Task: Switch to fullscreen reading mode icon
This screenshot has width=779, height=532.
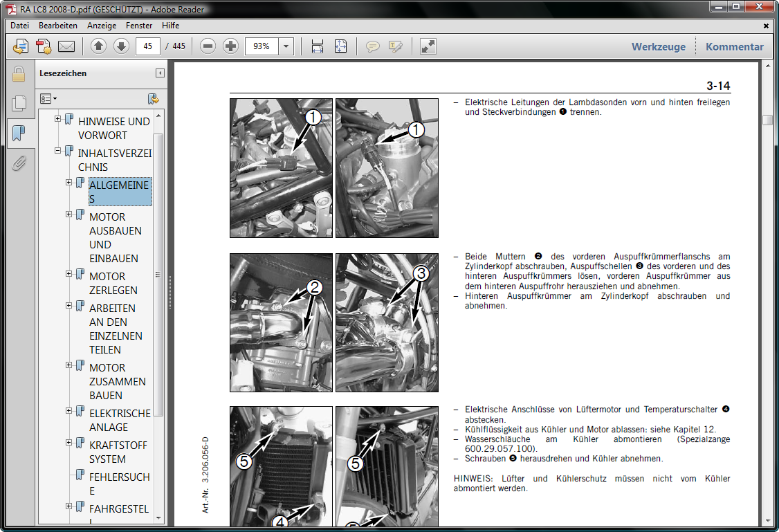Action: pos(428,46)
